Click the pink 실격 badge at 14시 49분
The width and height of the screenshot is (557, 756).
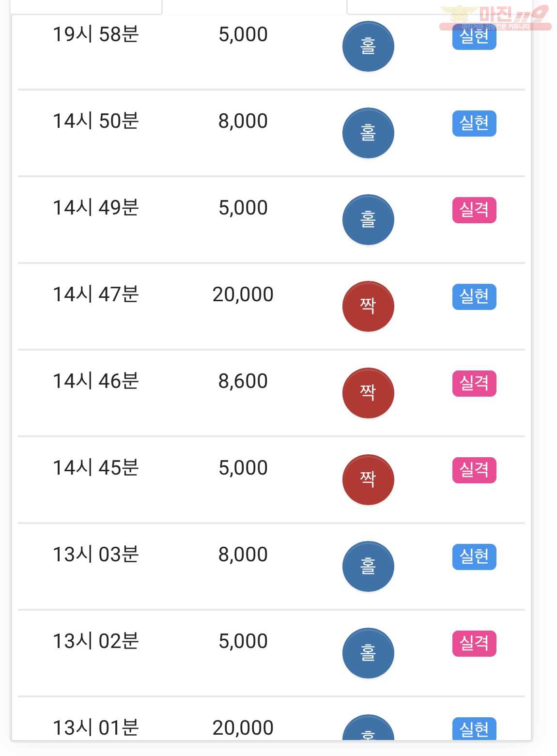coord(474,210)
